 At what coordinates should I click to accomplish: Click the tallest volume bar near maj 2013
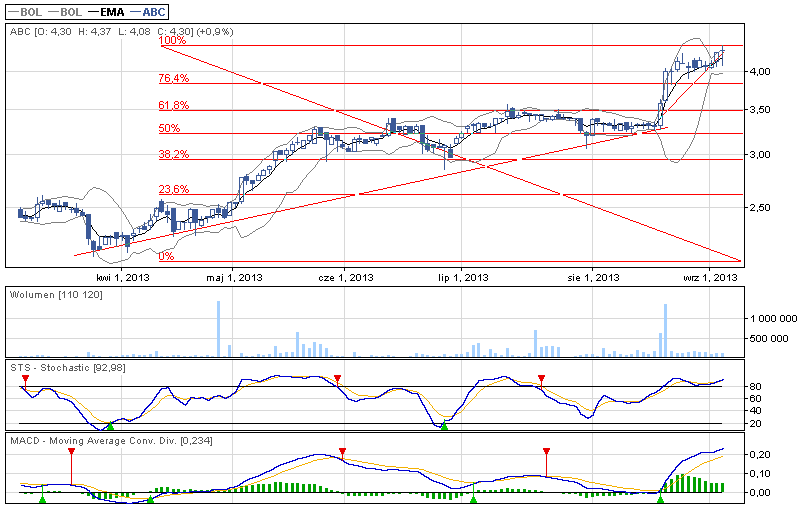tap(218, 329)
